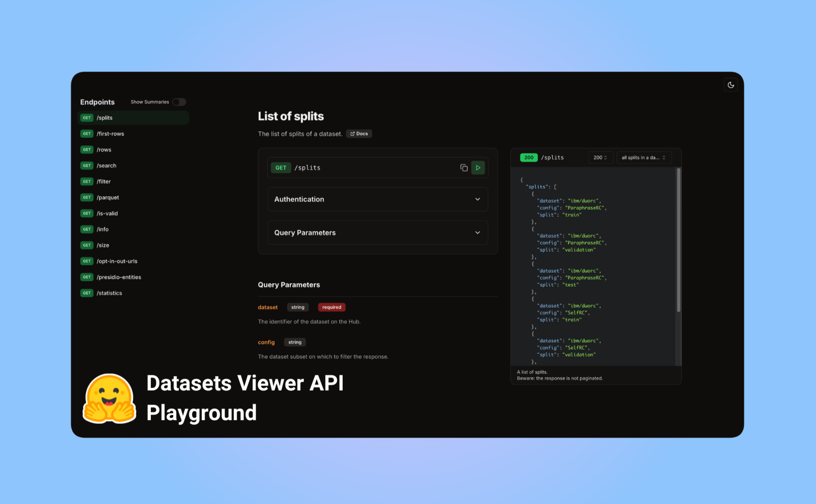Open the /presidio-entities endpoint

(119, 277)
